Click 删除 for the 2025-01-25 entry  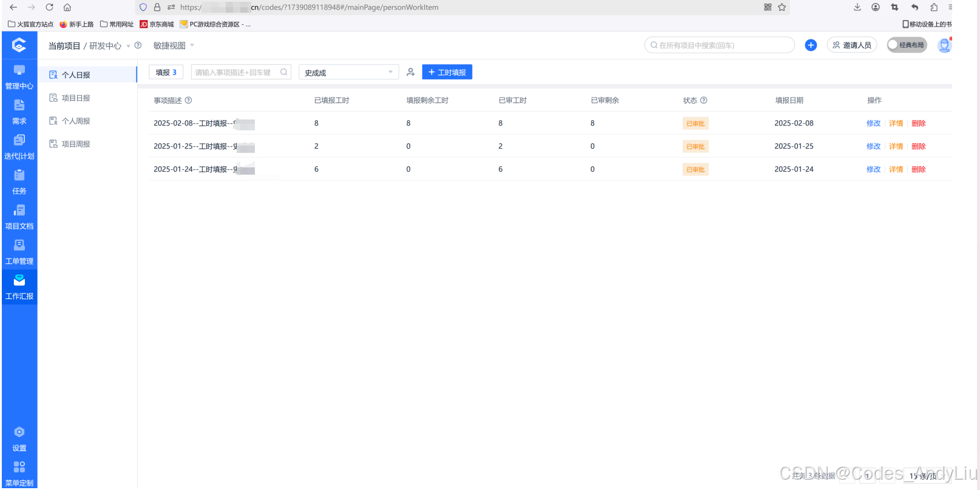pyautogui.click(x=918, y=146)
